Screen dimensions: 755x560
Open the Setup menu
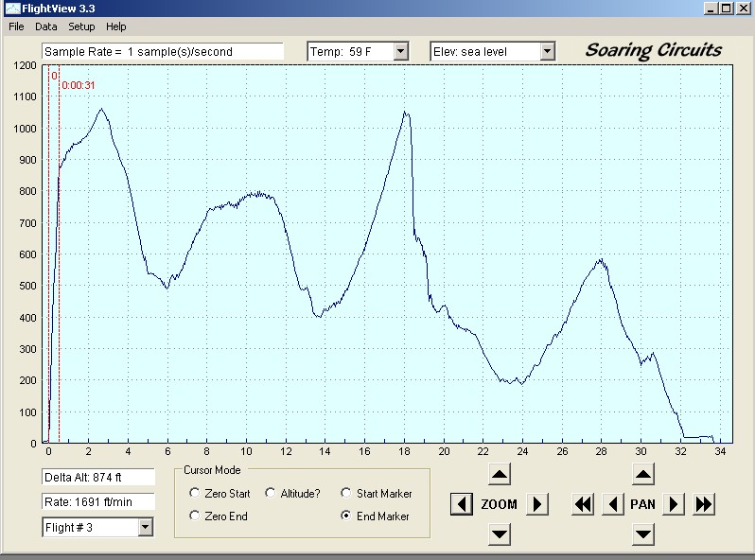coord(81,26)
